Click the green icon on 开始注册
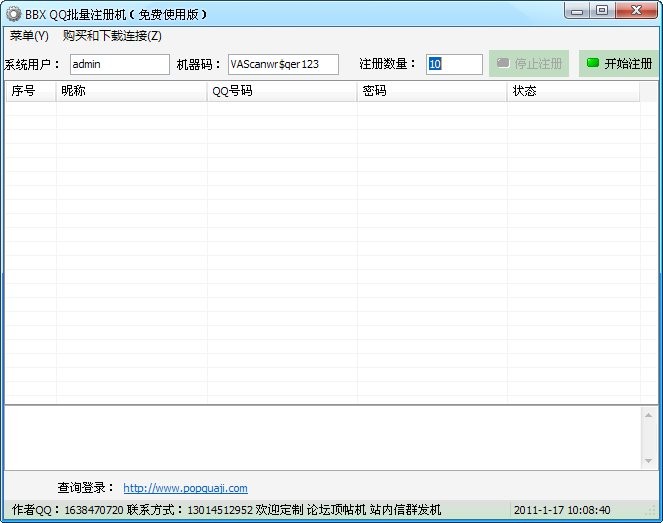Screen dimensions: 663x523 point(593,63)
